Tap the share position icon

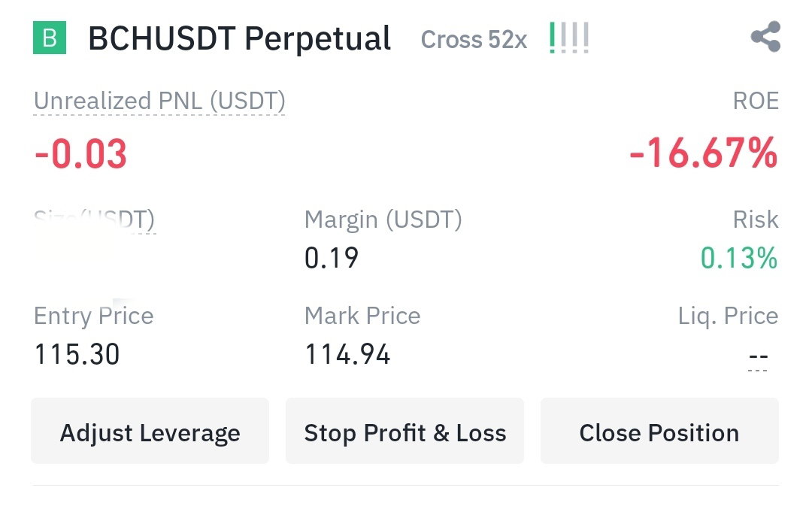click(x=765, y=37)
